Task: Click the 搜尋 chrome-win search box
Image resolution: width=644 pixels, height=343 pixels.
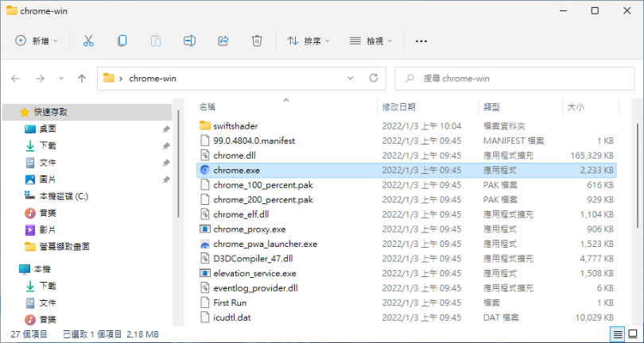Action: click(x=514, y=79)
